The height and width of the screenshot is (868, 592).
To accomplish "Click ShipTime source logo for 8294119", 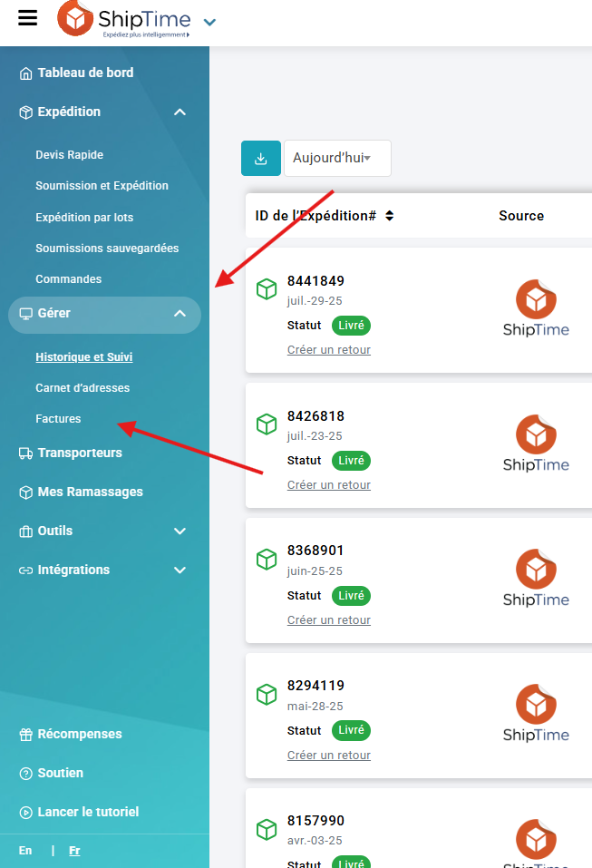I will [x=536, y=713].
